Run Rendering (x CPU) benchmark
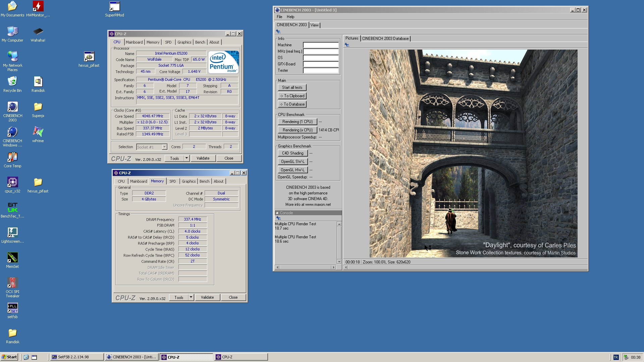644x362 pixels. click(x=297, y=130)
